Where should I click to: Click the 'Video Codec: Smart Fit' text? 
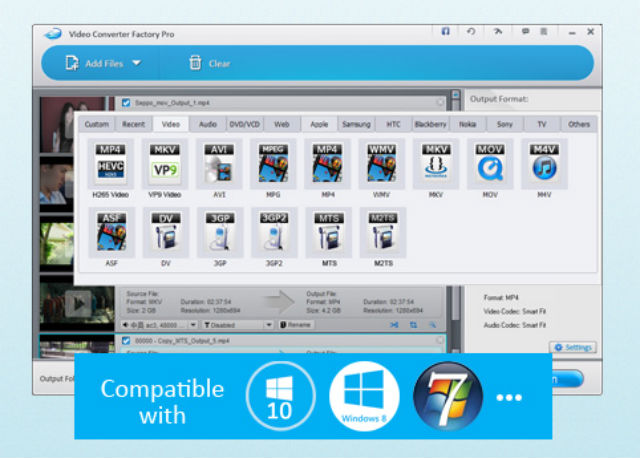514,311
